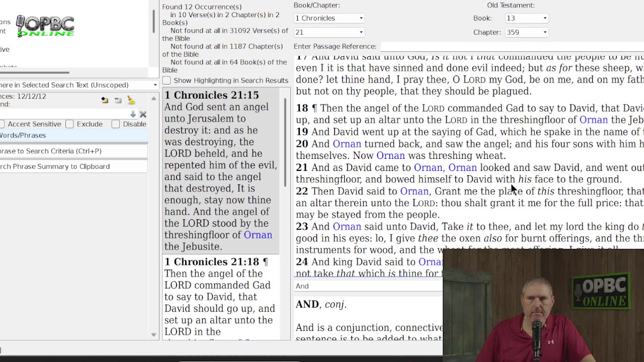Click the dictionary word field showing And
This screenshot has width=644, height=362.
point(368,286)
